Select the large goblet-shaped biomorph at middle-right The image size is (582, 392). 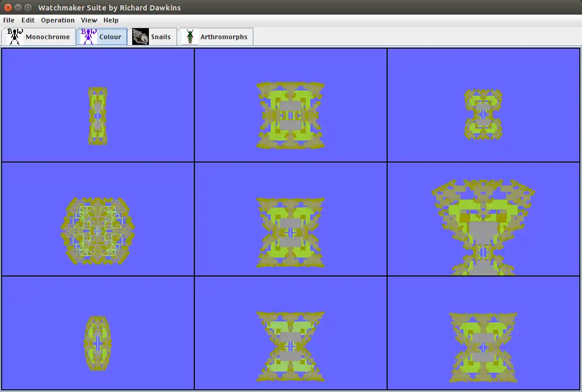(x=483, y=227)
